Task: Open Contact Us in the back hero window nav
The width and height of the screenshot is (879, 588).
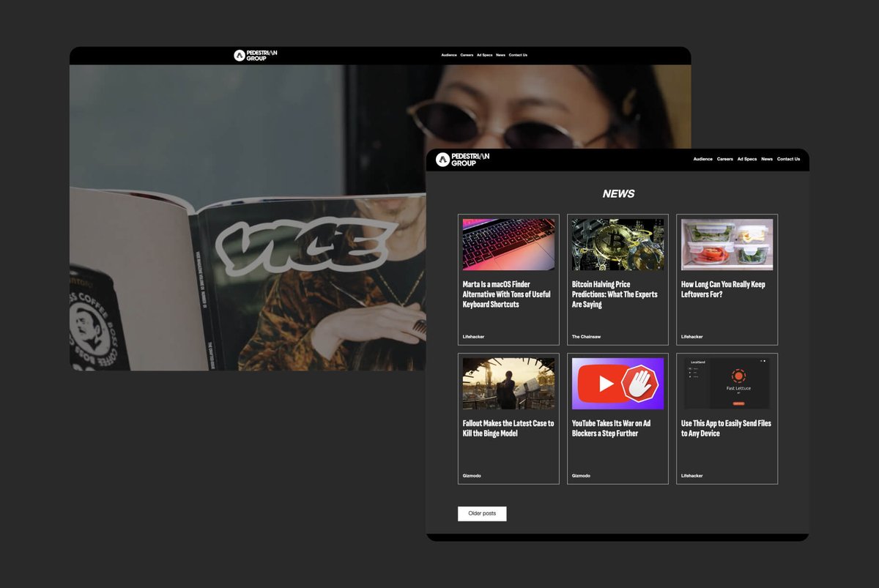Action: [518, 55]
